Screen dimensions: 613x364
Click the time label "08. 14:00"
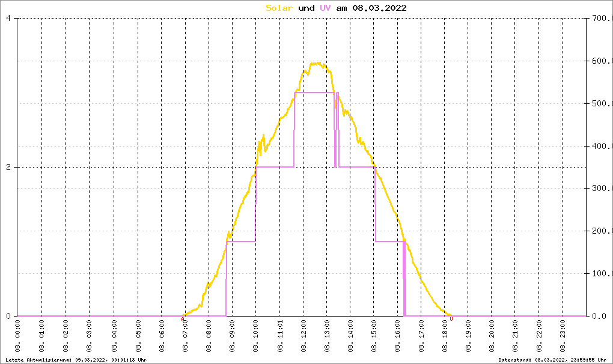coord(350,336)
